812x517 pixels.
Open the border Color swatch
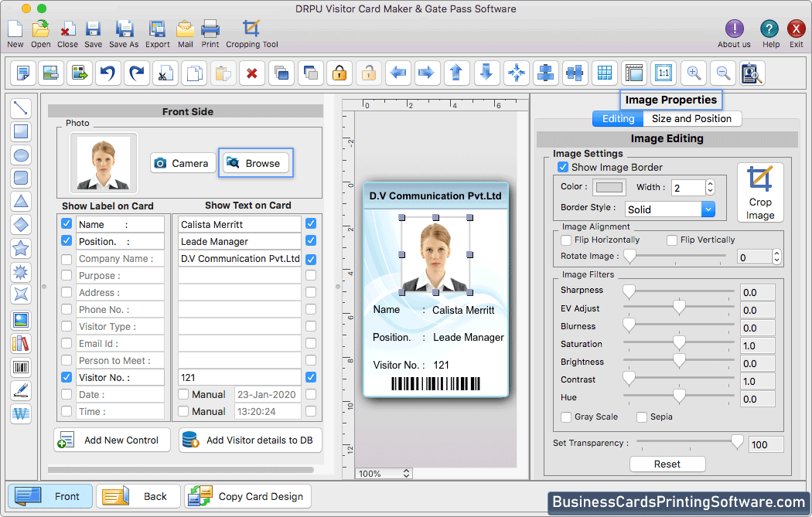click(x=609, y=187)
